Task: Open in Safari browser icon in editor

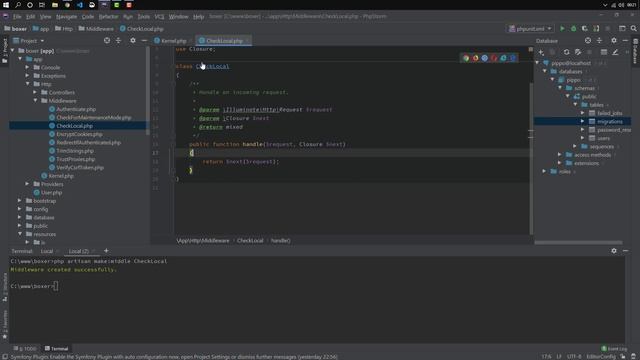Action: [x=484, y=58]
